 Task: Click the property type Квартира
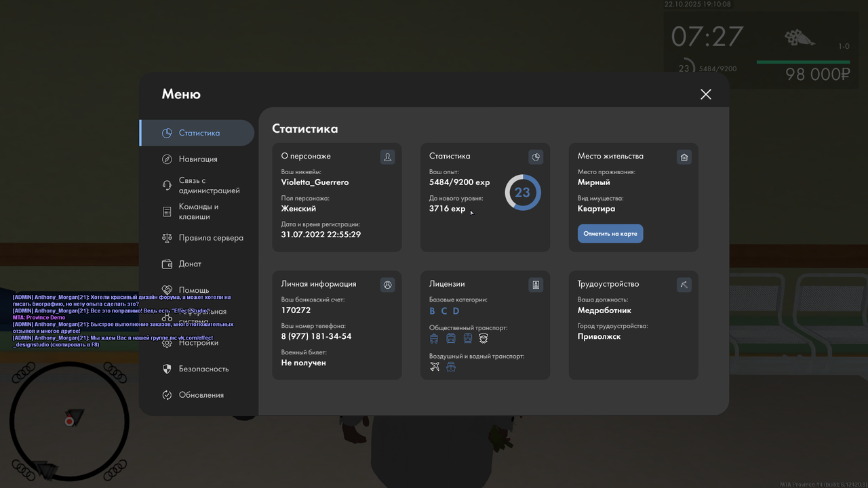pos(597,209)
